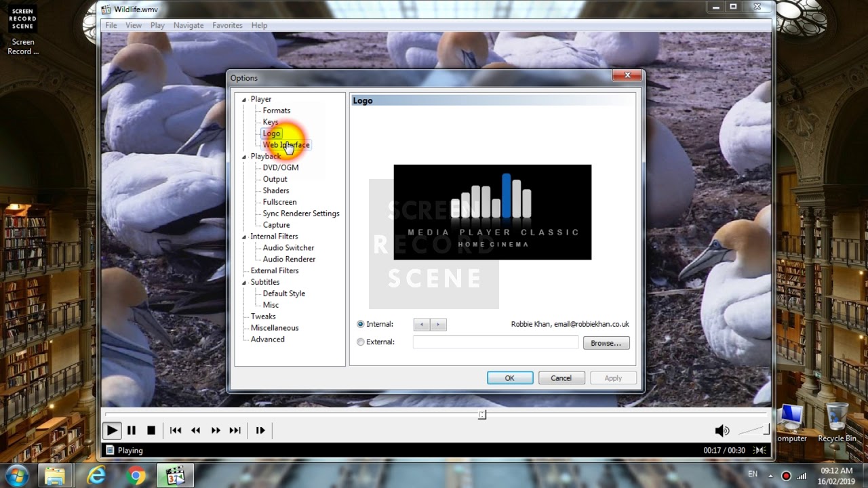Click the Apply button

(x=613, y=378)
